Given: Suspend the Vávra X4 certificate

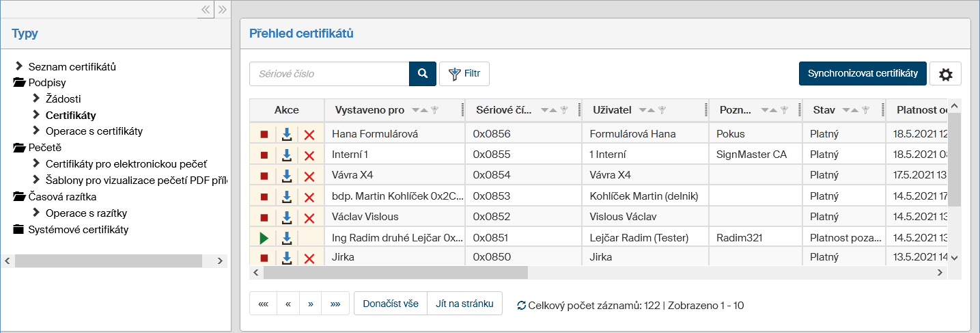Looking at the screenshot, I should click(264, 176).
